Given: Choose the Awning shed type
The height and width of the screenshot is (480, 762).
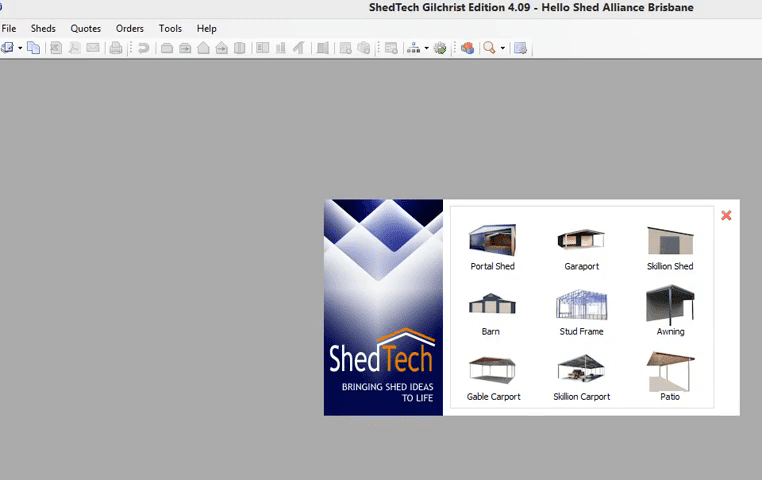Looking at the screenshot, I should (670, 311).
